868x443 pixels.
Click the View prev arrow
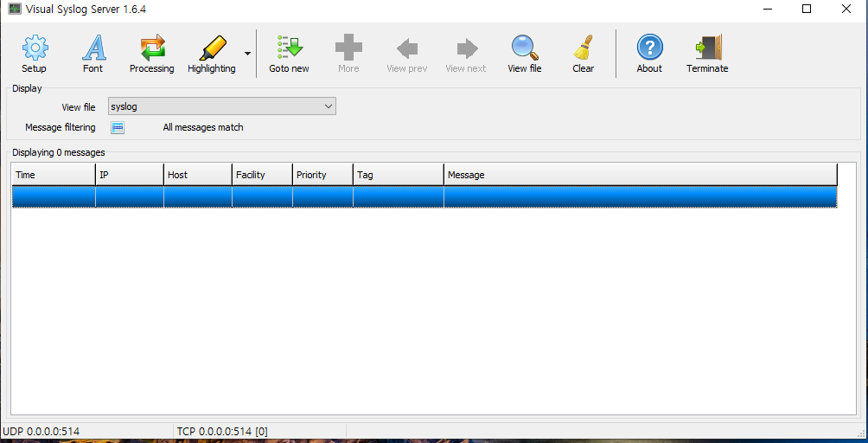click(407, 48)
